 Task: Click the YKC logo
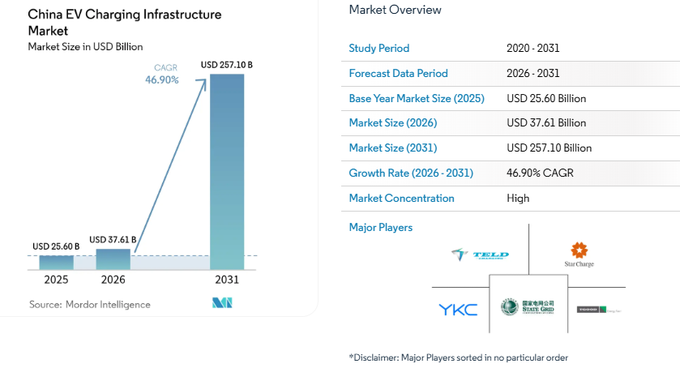click(458, 309)
